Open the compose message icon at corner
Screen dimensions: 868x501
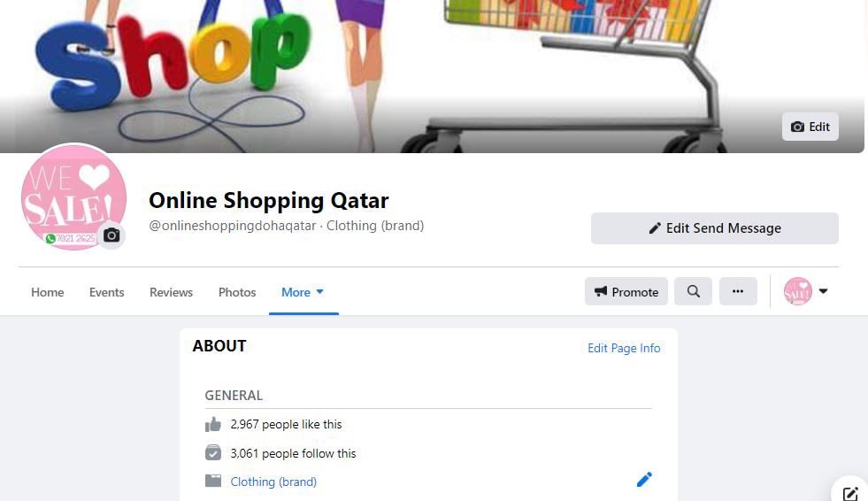pos(850,493)
